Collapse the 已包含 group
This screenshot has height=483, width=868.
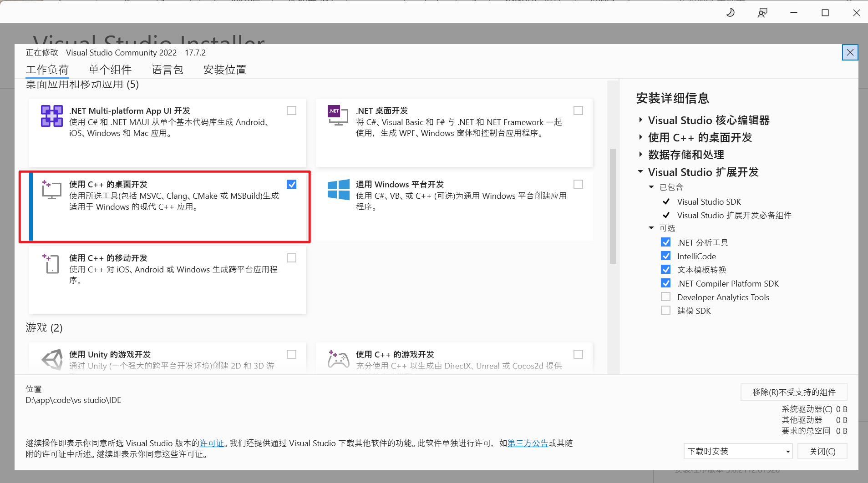(x=651, y=187)
